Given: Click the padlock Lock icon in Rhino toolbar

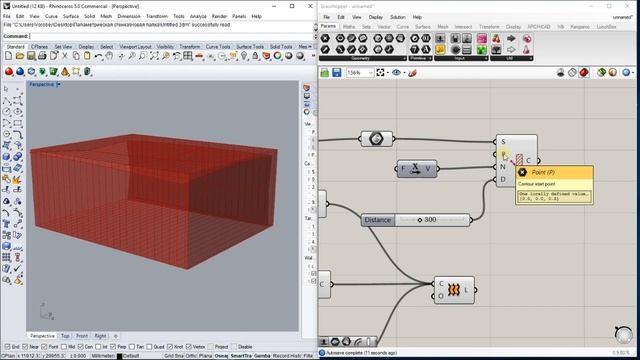Looking at the screenshot, I should 255,56.
